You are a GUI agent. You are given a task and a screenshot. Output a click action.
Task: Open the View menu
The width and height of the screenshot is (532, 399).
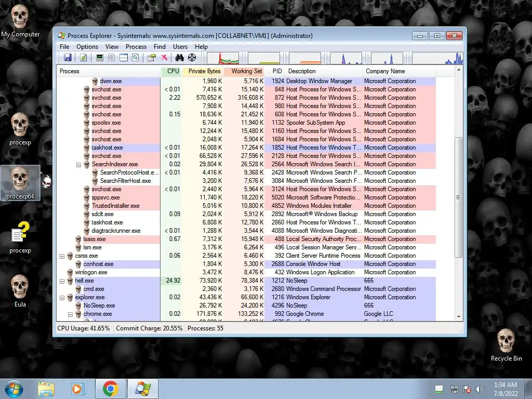[x=112, y=46]
